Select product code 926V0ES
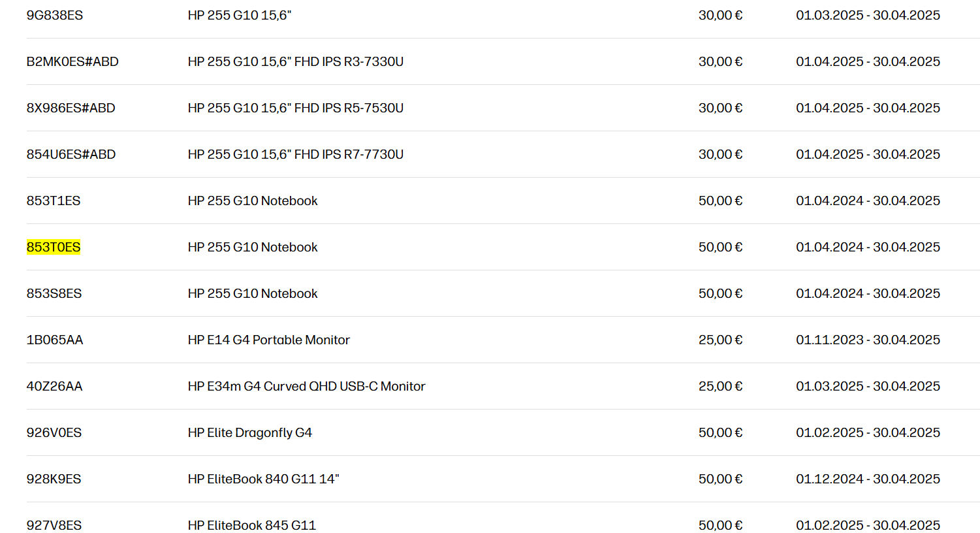Screen dimensions: 980x533 click(x=54, y=432)
